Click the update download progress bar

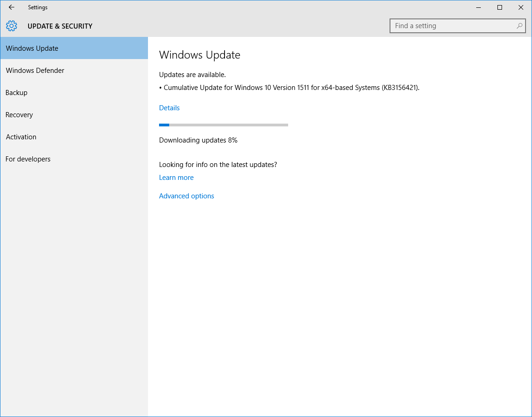tap(223, 125)
